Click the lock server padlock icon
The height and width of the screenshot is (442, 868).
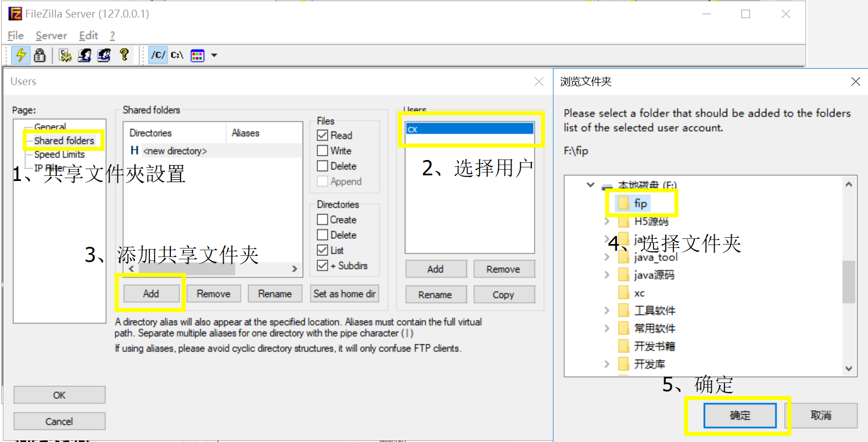(x=39, y=55)
